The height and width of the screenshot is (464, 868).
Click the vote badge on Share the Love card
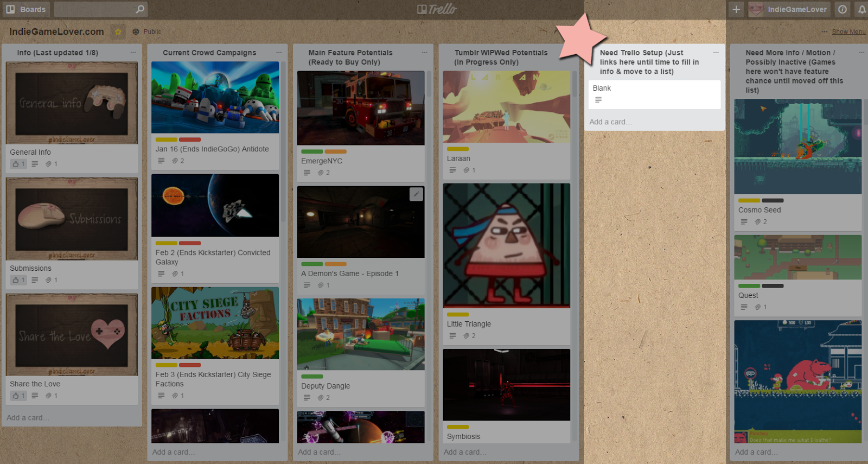click(x=18, y=396)
